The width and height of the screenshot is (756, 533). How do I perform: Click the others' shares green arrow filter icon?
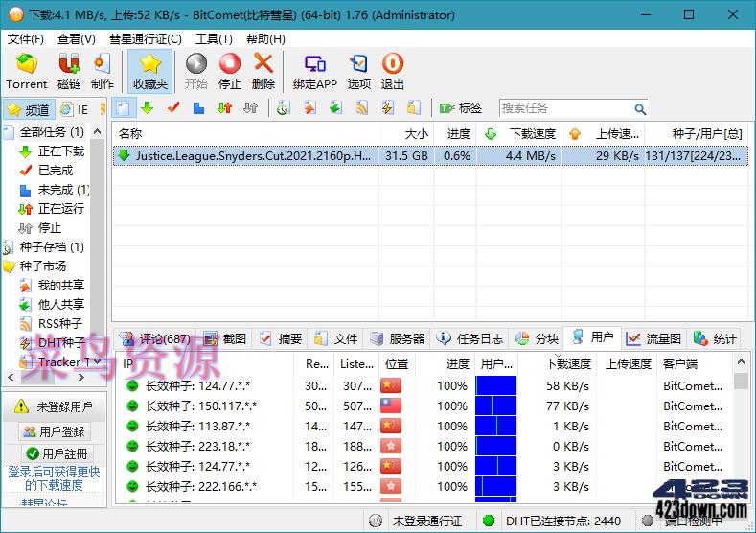click(335, 108)
